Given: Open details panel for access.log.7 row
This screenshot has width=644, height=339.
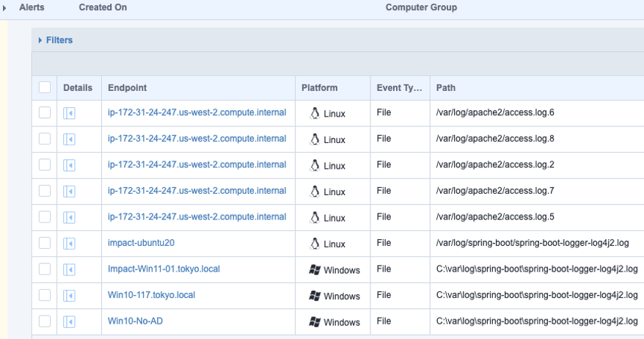Looking at the screenshot, I should [x=69, y=192].
